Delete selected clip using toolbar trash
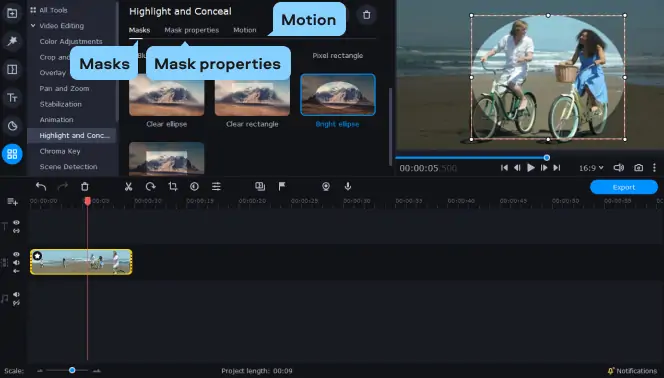 [x=85, y=186]
